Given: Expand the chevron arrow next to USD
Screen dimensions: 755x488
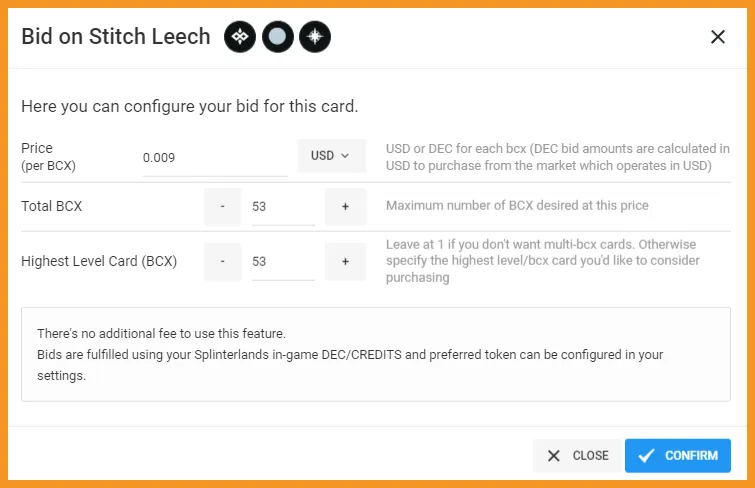Looking at the screenshot, I should [345, 156].
